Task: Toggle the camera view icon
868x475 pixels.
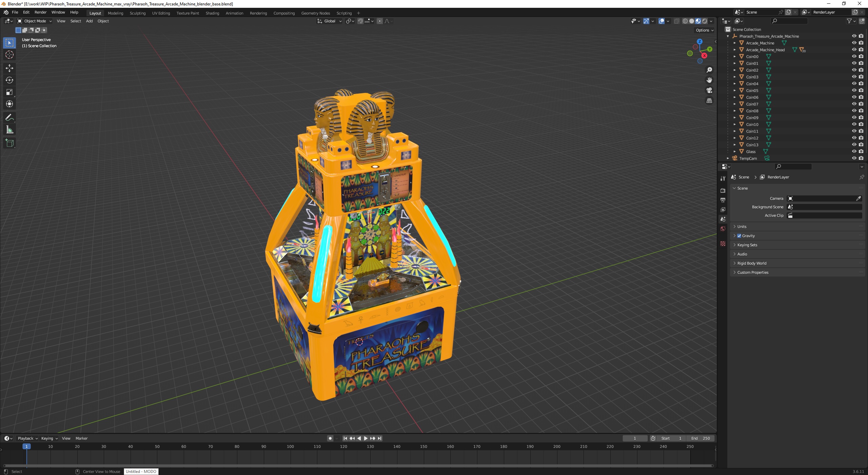Action: (709, 90)
